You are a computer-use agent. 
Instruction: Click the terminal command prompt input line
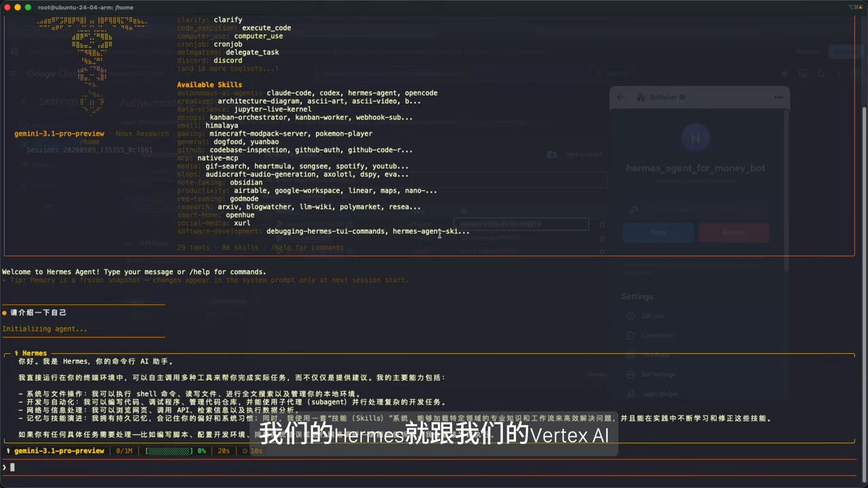pyautogui.click(x=429, y=467)
